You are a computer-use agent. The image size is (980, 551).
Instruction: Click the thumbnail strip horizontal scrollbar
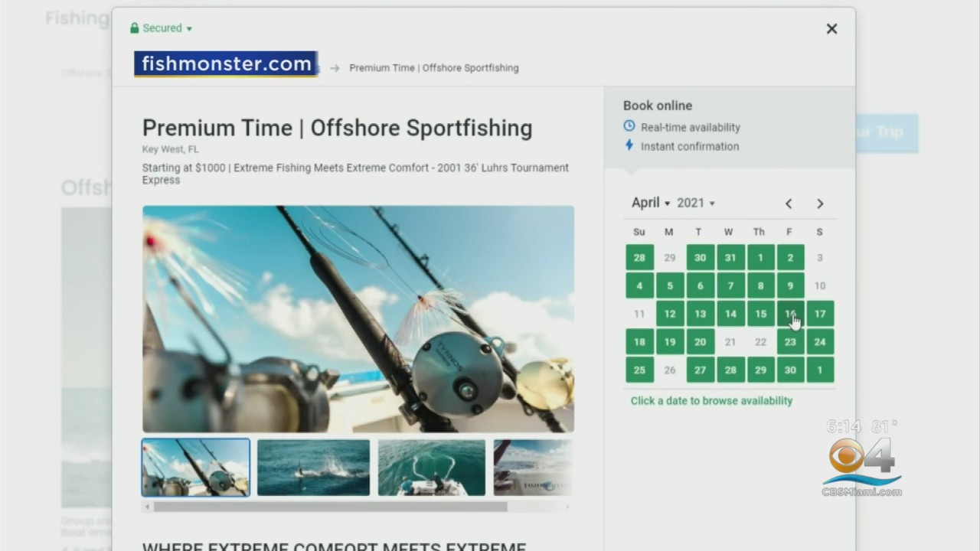click(330, 507)
